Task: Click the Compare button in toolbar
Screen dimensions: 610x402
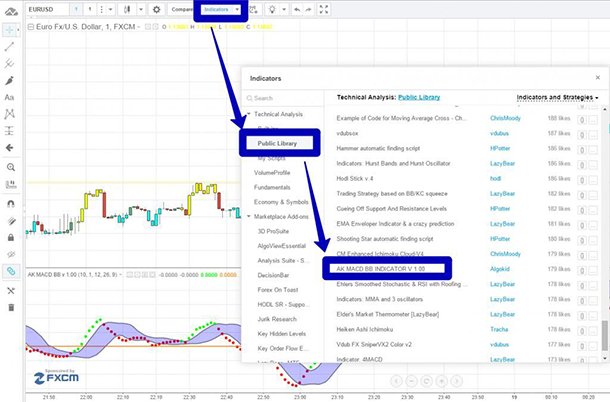Action: tap(181, 9)
